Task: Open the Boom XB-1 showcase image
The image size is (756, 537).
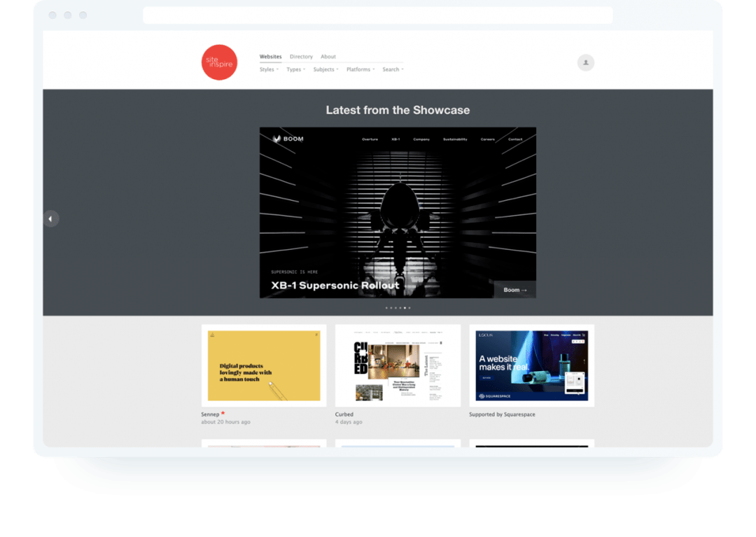Action: [398, 213]
